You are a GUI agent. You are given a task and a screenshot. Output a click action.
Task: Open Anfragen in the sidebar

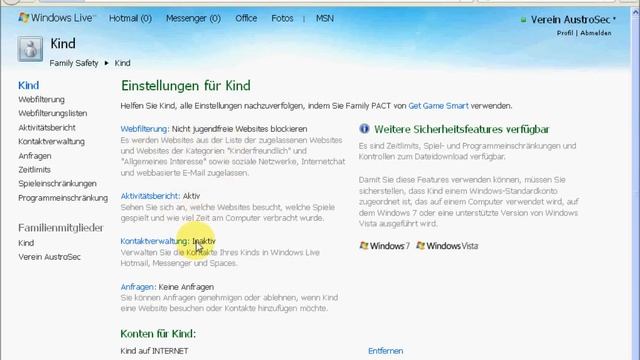(x=35, y=156)
